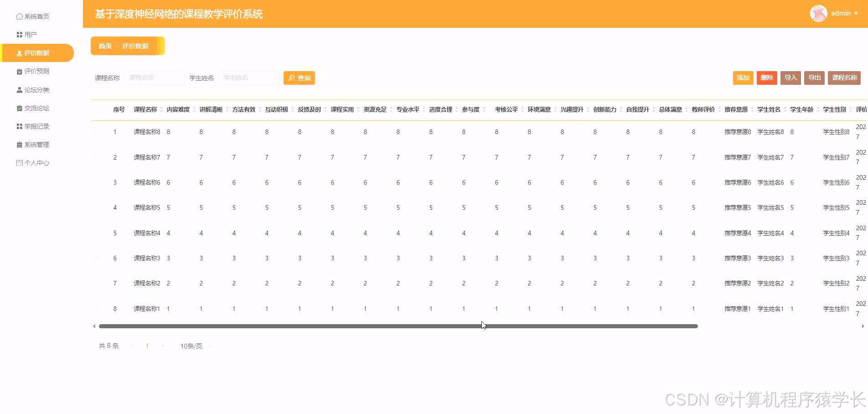Sort table by 讲解清晰 column caret
The image size is (868, 414).
tap(227, 109)
